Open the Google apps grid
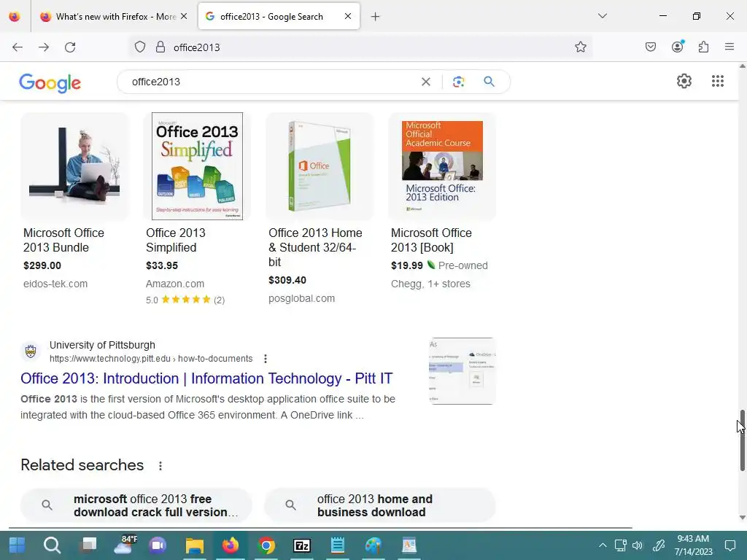 tap(718, 81)
